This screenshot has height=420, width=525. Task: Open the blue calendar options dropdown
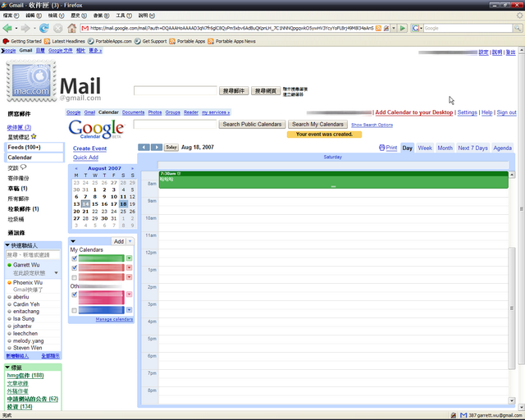tap(130, 310)
